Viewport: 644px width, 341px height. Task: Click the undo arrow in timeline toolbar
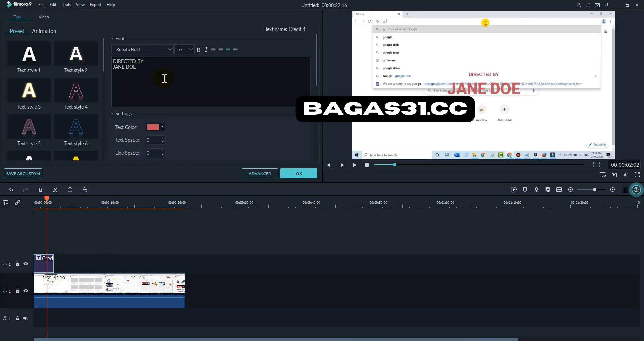[x=11, y=190]
